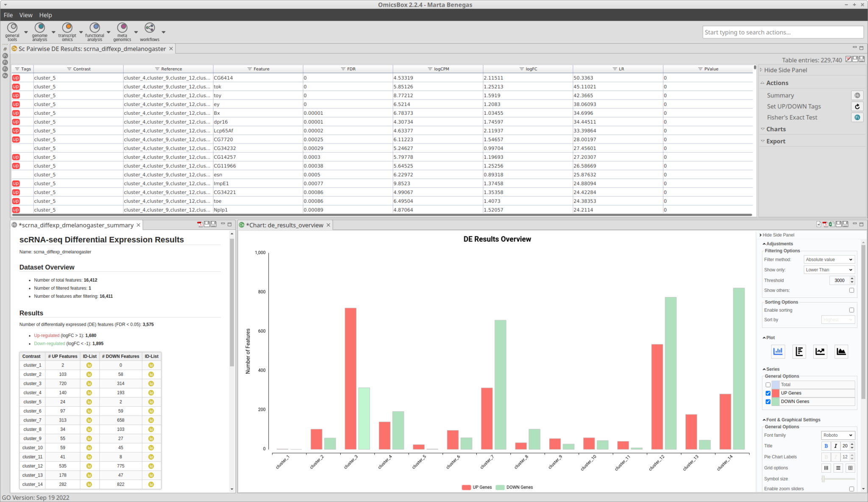The width and height of the screenshot is (868, 502).
Task: Switch to the Chart: de_results_overview tab
Action: click(x=285, y=225)
